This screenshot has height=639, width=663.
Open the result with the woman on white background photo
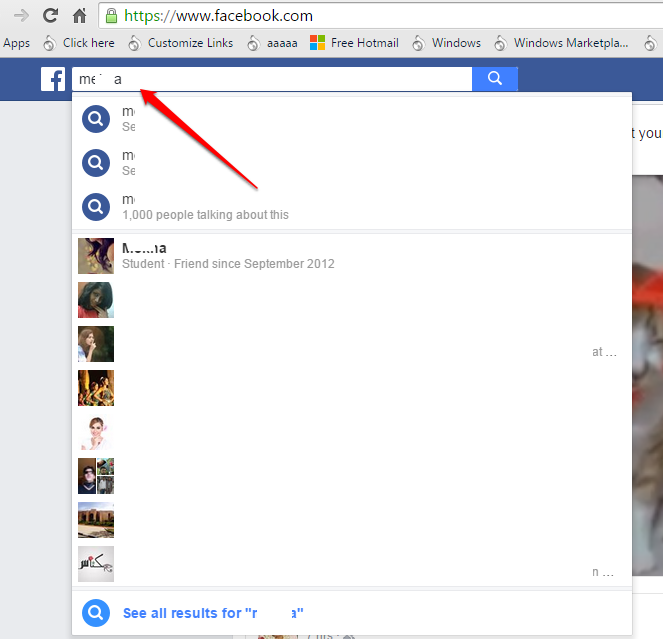click(x=352, y=432)
